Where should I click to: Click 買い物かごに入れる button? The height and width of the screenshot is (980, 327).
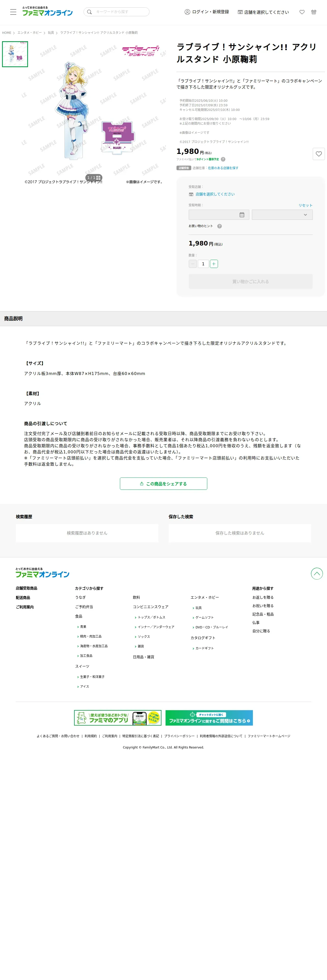(x=251, y=282)
